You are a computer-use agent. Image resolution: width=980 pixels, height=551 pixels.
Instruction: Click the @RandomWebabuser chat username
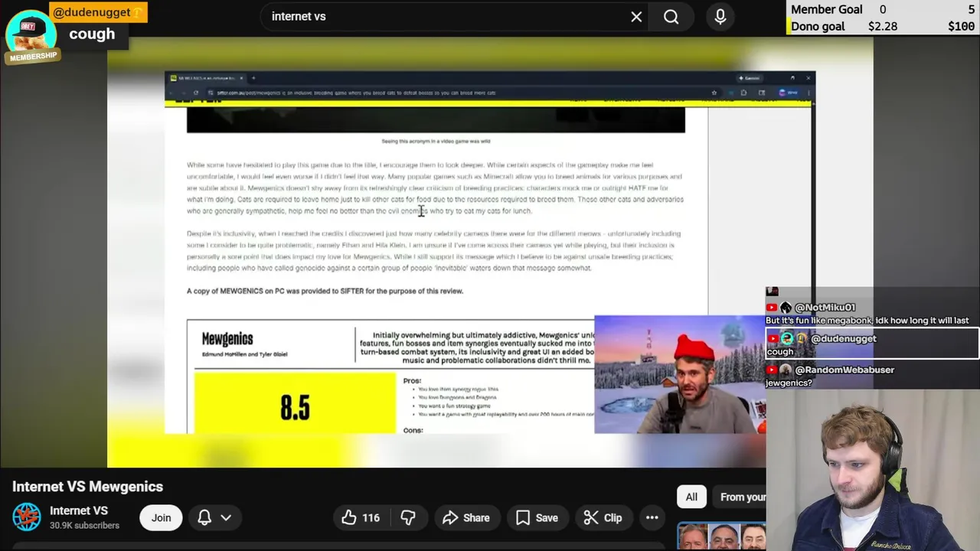[844, 370]
